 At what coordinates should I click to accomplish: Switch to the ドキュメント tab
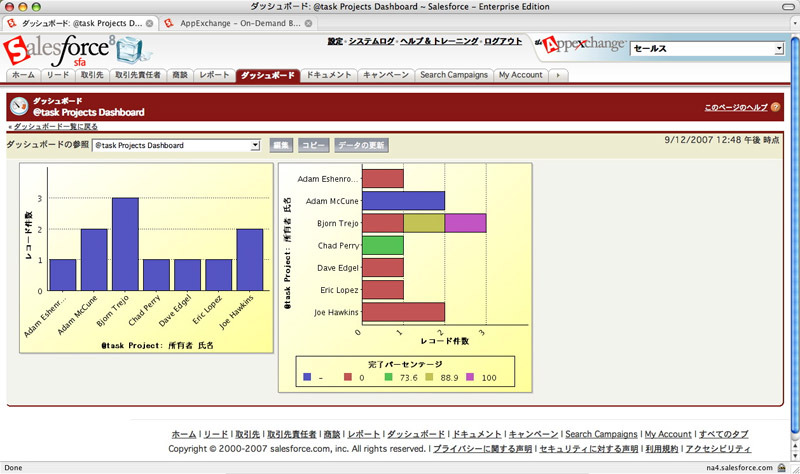point(329,75)
